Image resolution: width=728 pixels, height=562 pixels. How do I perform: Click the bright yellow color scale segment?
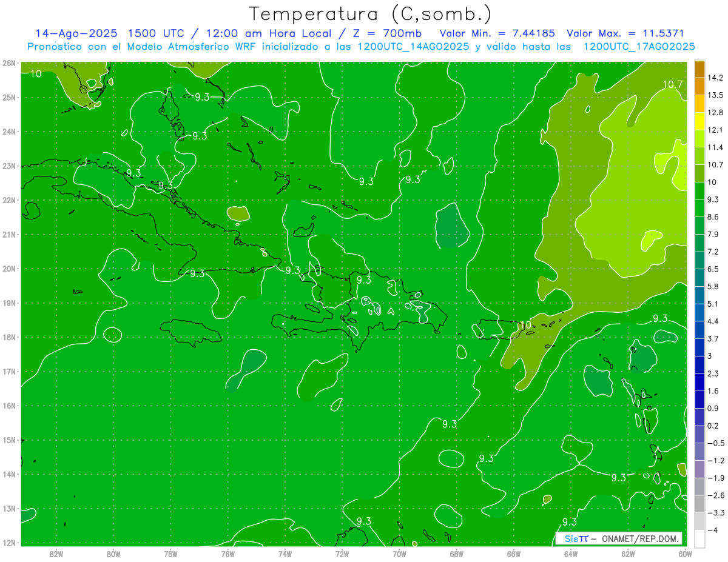(x=699, y=121)
